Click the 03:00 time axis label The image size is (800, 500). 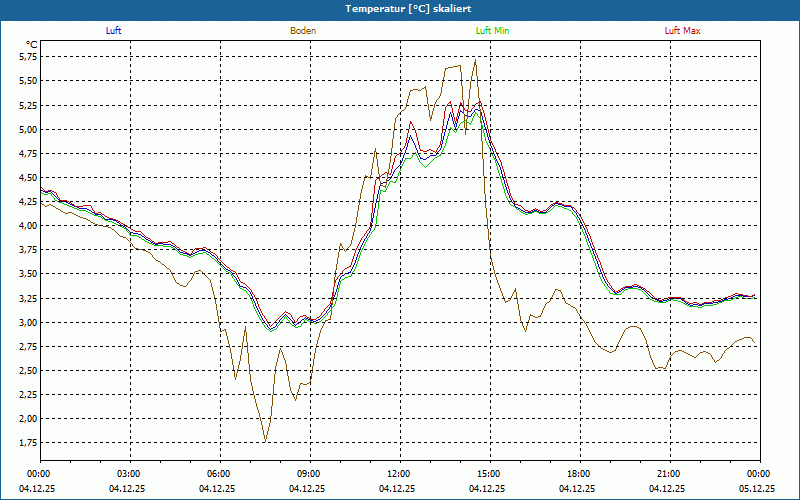tap(129, 474)
